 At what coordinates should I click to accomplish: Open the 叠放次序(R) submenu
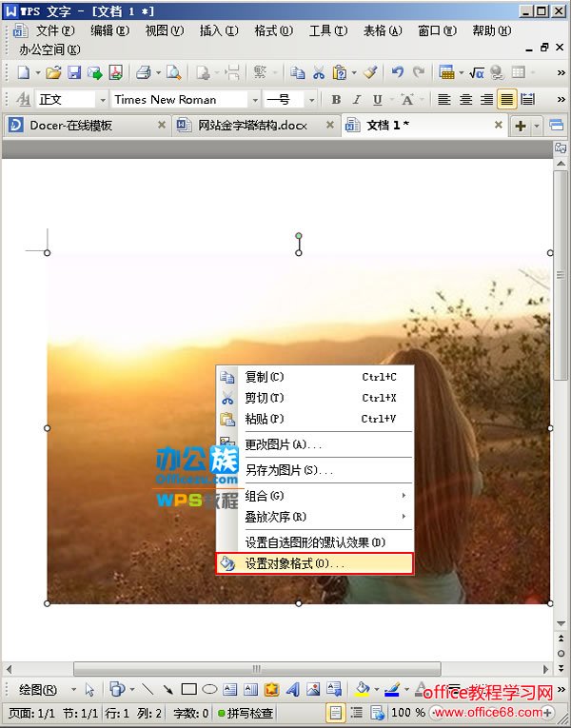point(315,517)
